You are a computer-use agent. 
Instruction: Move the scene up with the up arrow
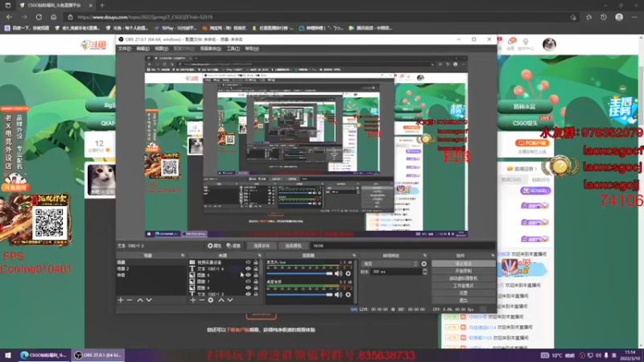click(139, 300)
